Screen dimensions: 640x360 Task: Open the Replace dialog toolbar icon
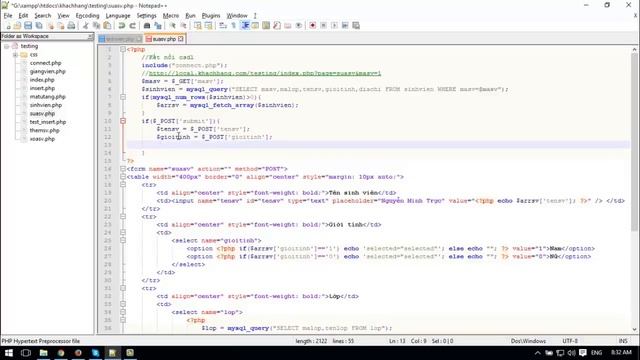(158, 25)
